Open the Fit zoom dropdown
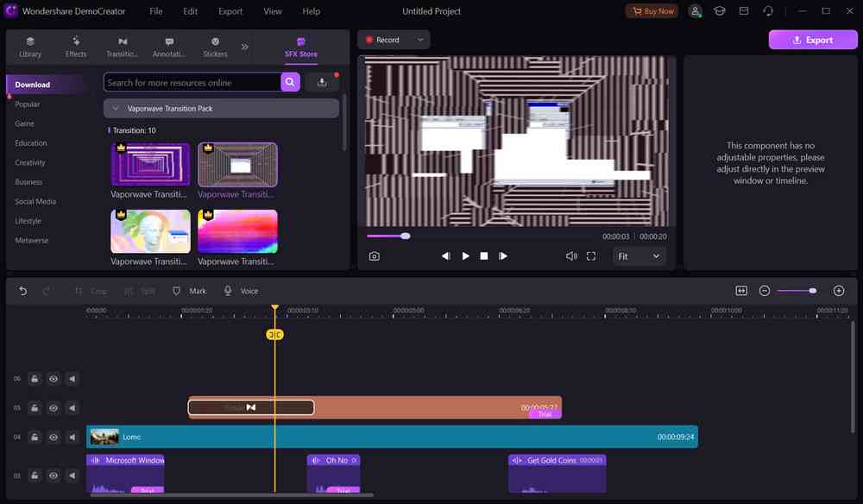This screenshot has width=863, height=504. point(639,256)
